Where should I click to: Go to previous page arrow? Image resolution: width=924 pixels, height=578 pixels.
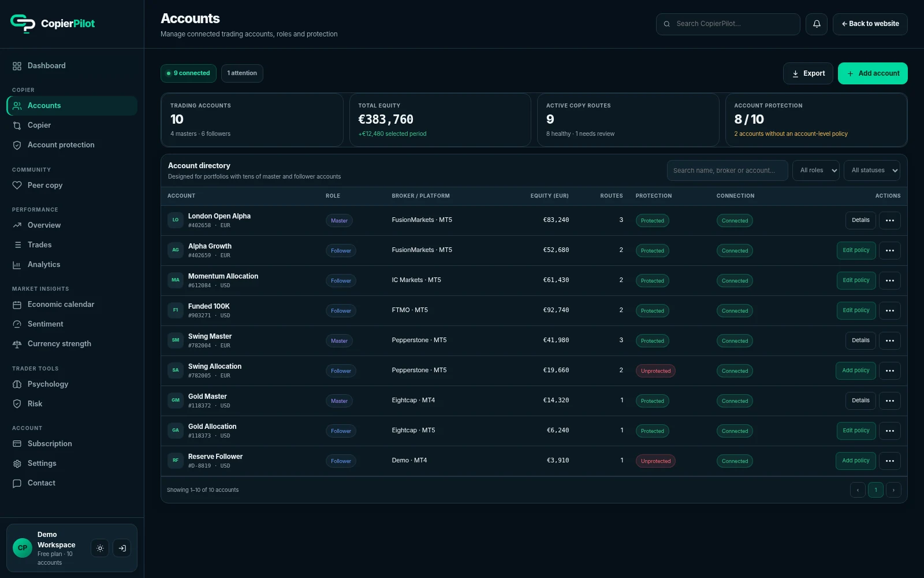tap(858, 490)
